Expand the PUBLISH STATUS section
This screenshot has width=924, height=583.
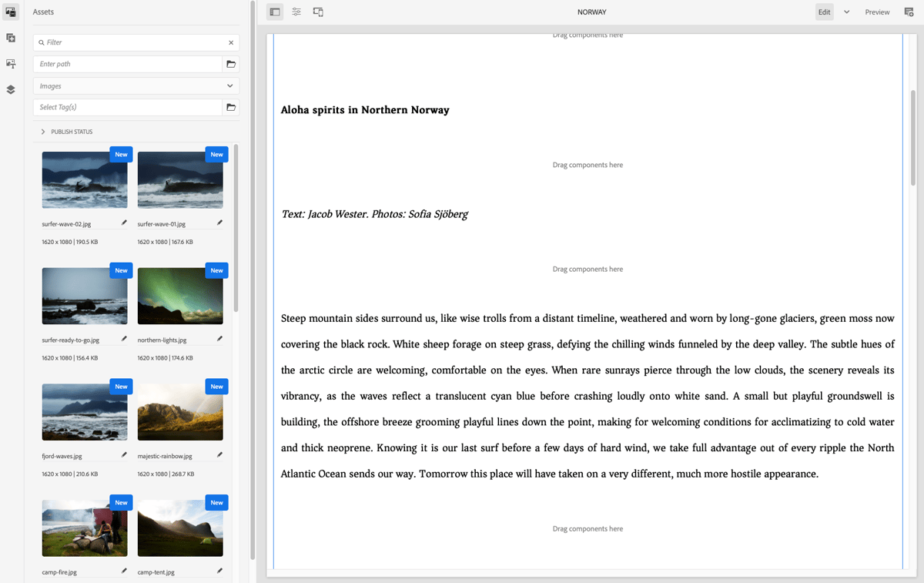42,132
